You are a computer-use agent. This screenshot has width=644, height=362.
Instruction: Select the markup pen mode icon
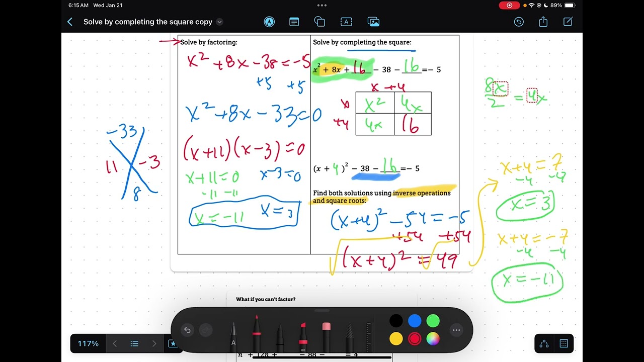pyautogui.click(x=269, y=22)
